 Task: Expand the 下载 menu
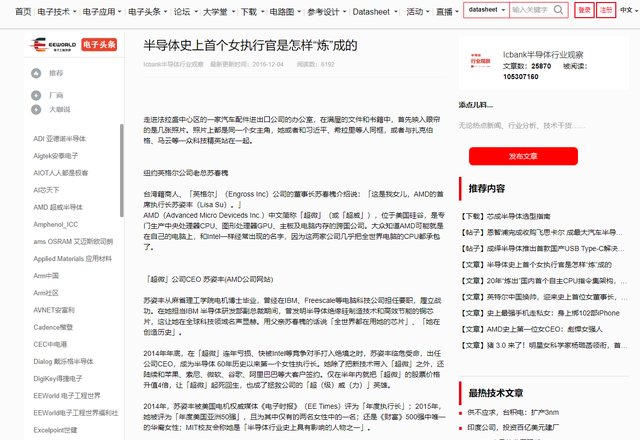[x=252, y=12]
